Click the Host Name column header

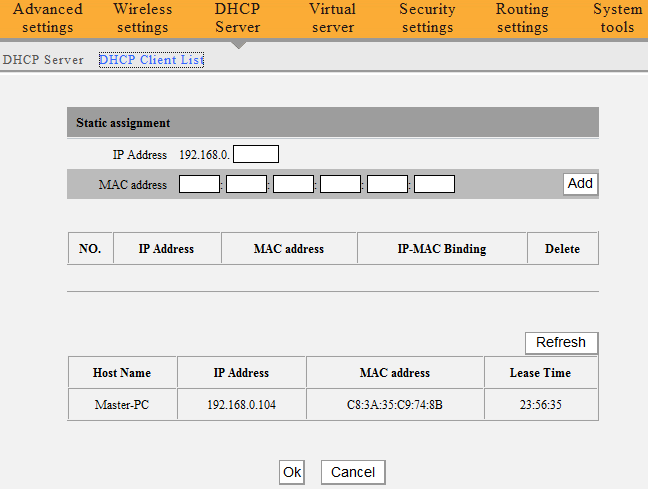[x=122, y=373]
